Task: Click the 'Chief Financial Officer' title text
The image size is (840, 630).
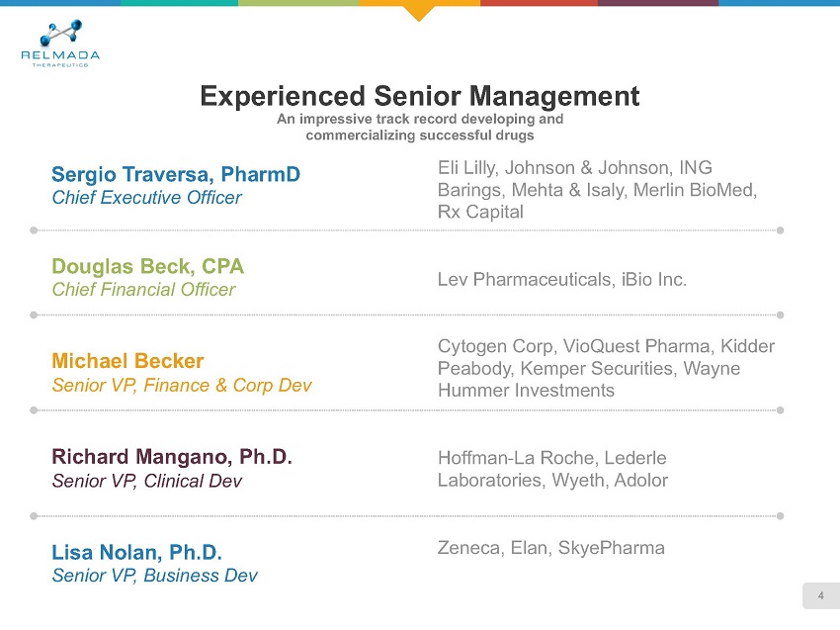Action: click(143, 290)
